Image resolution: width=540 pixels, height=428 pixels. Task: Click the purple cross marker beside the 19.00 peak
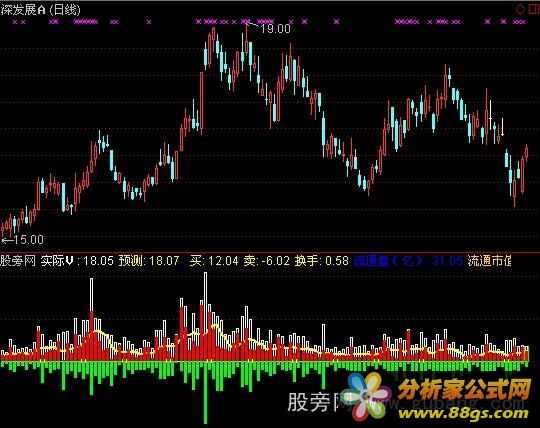(x=246, y=22)
